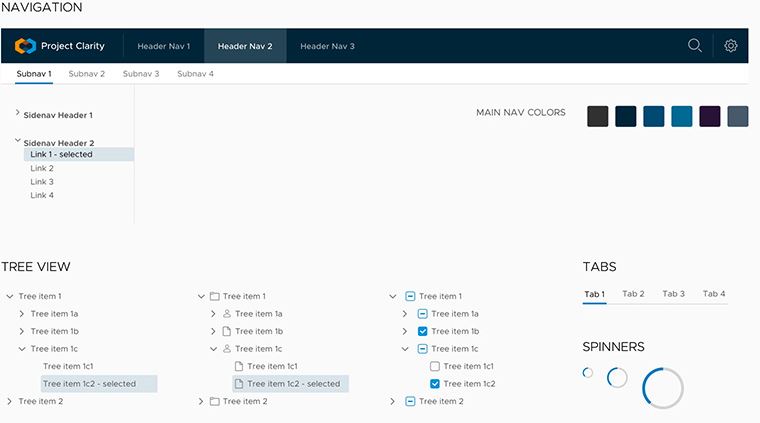Click the largest spinner

click(x=663, y=388)
